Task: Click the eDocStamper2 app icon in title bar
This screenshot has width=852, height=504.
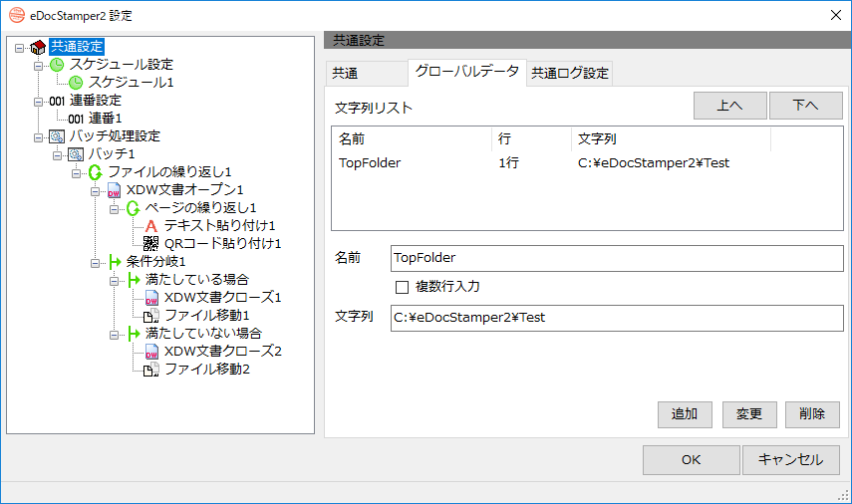Action: [17, 15]
